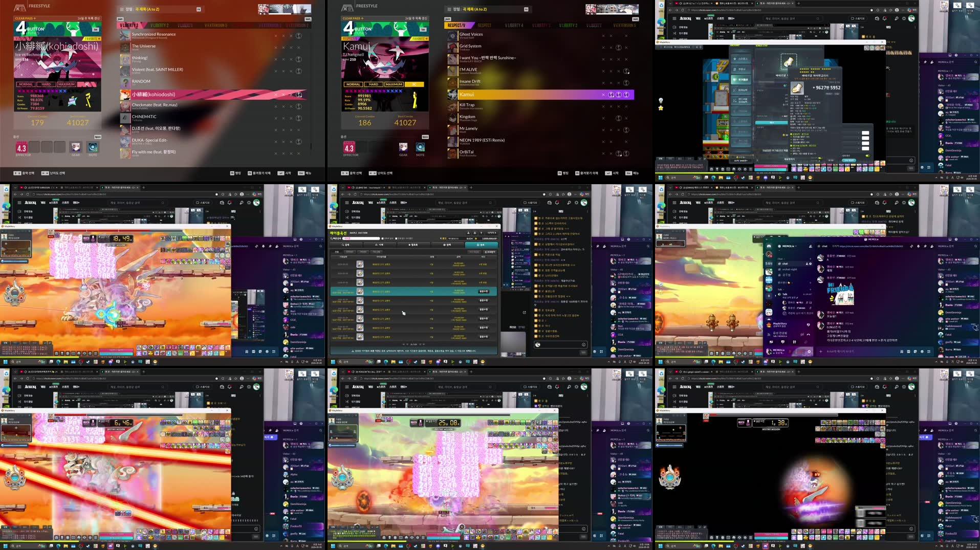The height and width of the screenshot is (550, 980).
Task: Click the Chzzk key icon in the Maple Auction frame
Action: 569,202
